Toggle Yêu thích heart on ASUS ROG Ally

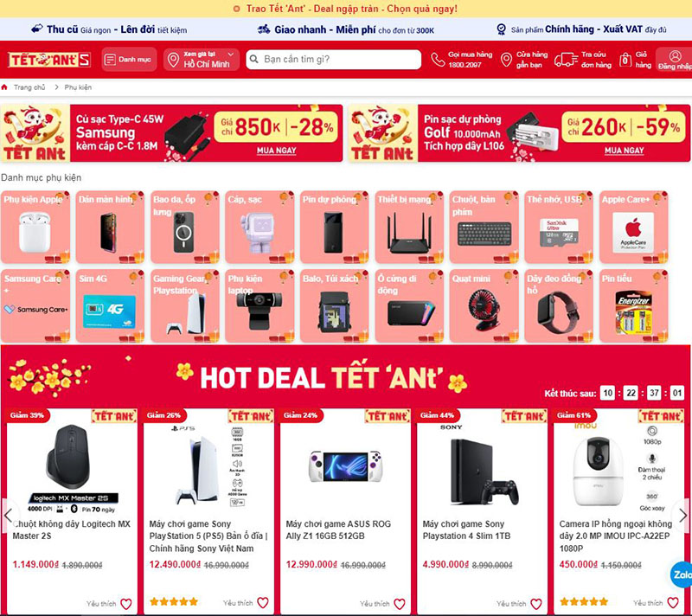point(400,603)
